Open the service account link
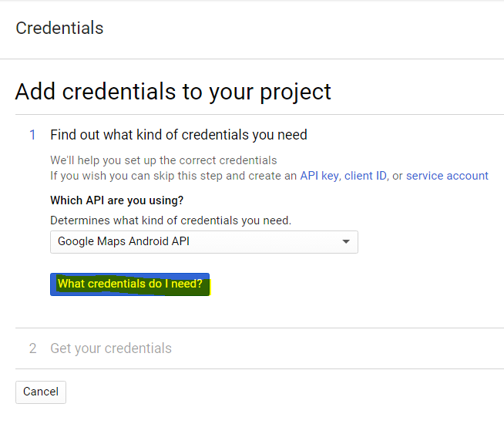This screenshot has height=434, width=504. pos(447,176)
